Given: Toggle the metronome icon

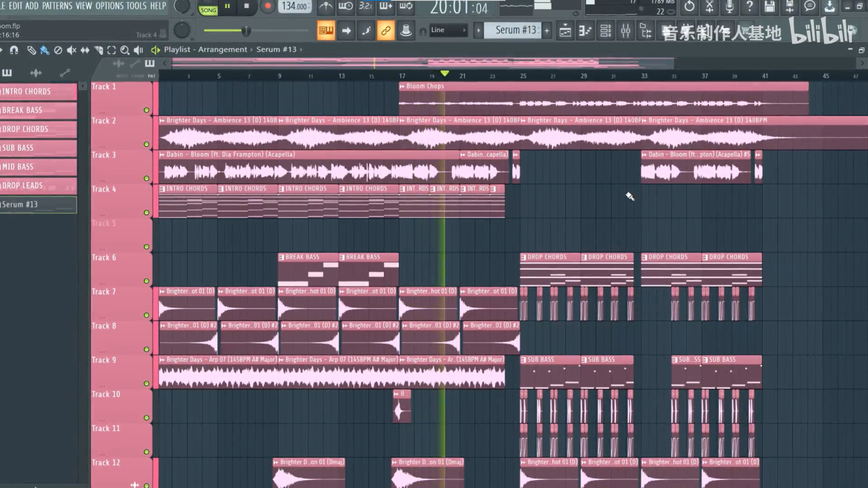Looking at the screenshot, I should pos(325,6).
